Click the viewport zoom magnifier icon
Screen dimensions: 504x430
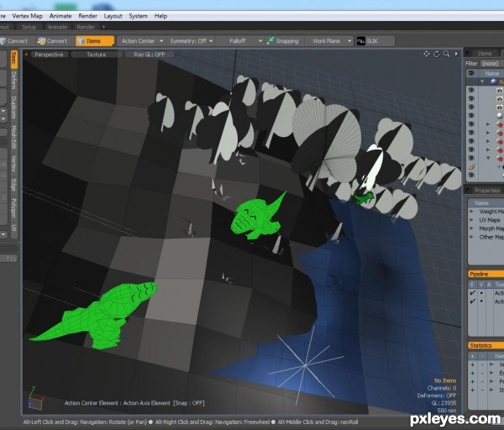(x=447, y=54)
